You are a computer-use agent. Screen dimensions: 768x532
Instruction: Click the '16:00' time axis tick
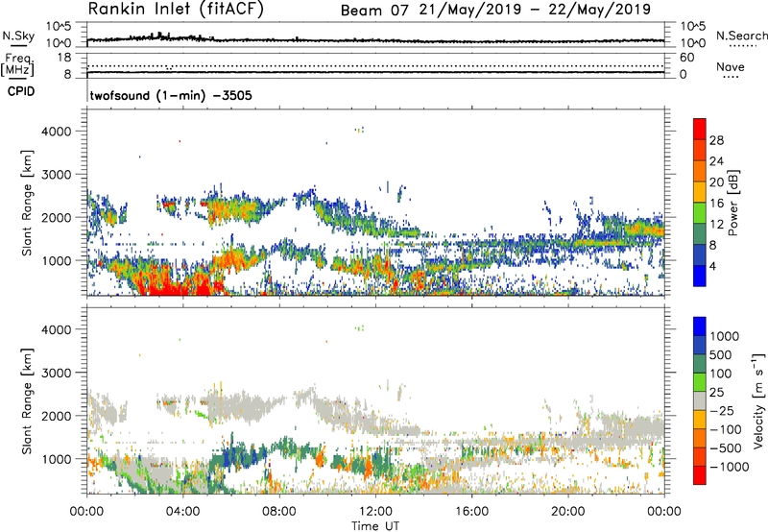(471, 512)
